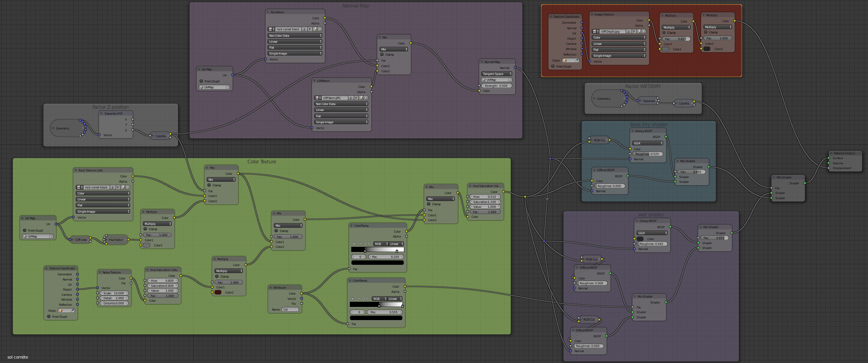The image size is (868, 363).
Task: Collapse the Material Output node
Action: (831, 153)
